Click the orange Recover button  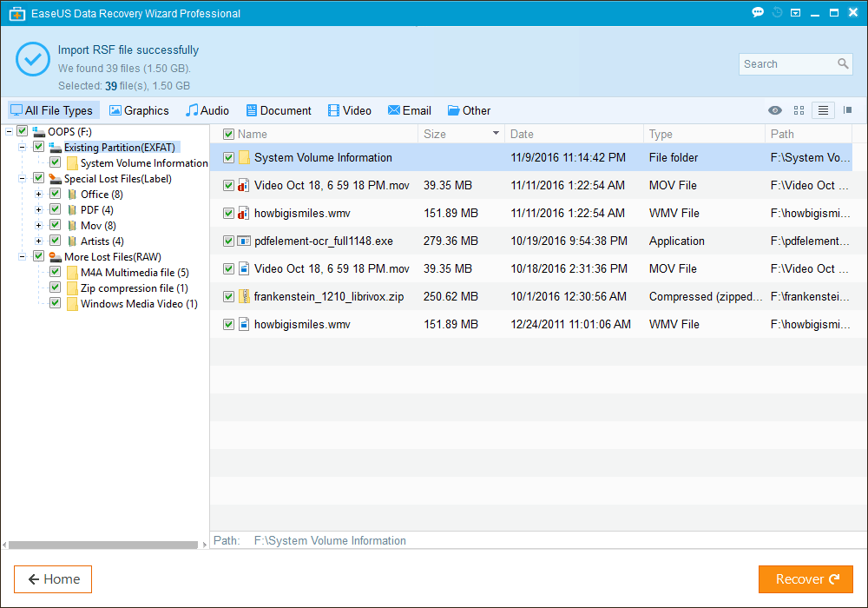(x=806, y=579)
